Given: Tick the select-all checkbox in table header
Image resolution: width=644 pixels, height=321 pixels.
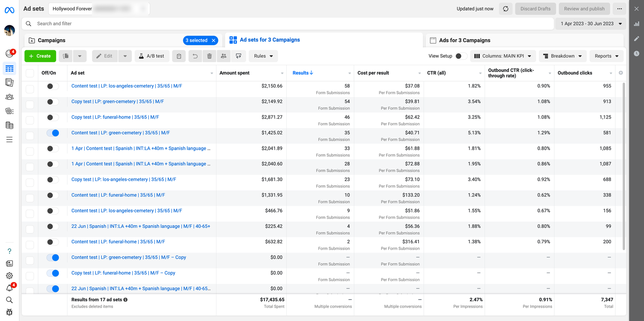Looking at the screenshot, I should pos(30,73).
